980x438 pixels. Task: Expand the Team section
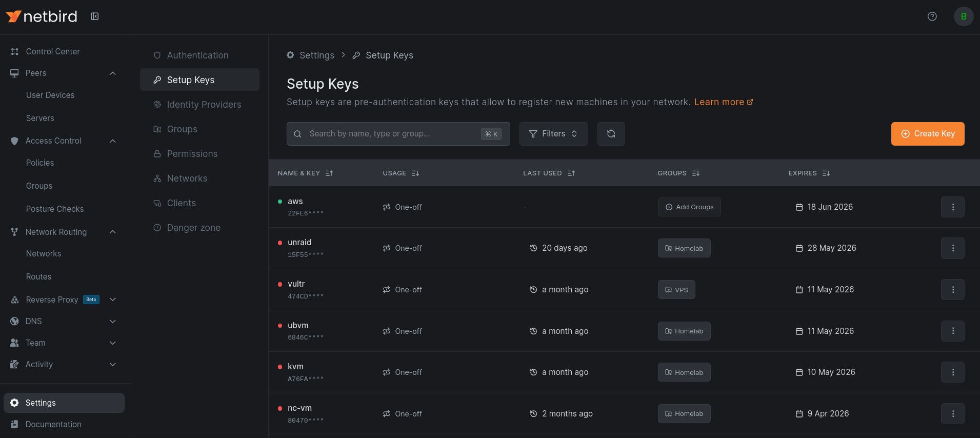tap(113, 343)
